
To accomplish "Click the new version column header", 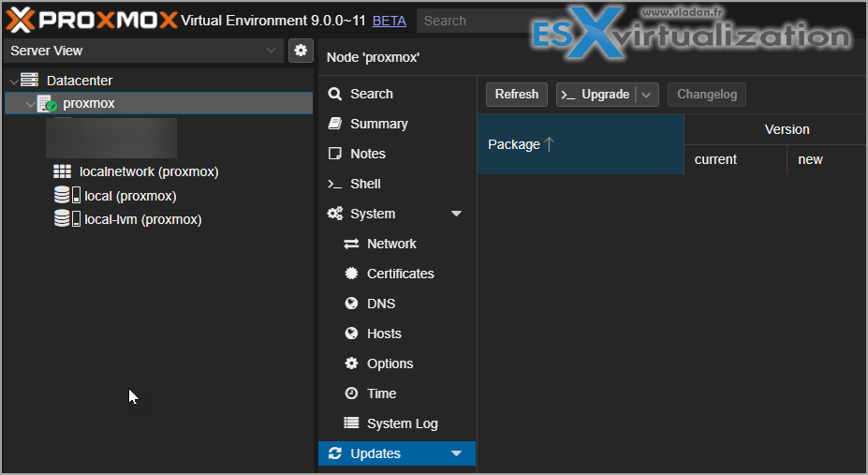I will point(827,159).
